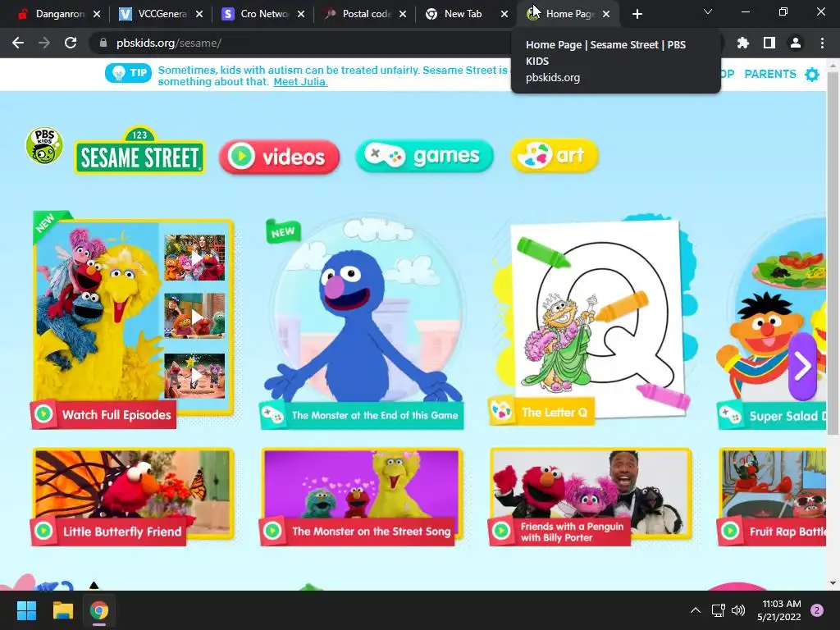
Task: Go back in browser
Action: (x=18, y=43)
